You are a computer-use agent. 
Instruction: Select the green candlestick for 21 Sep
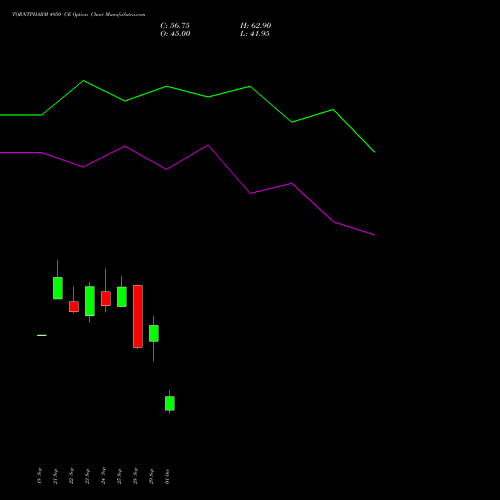(x=58, y=288)
